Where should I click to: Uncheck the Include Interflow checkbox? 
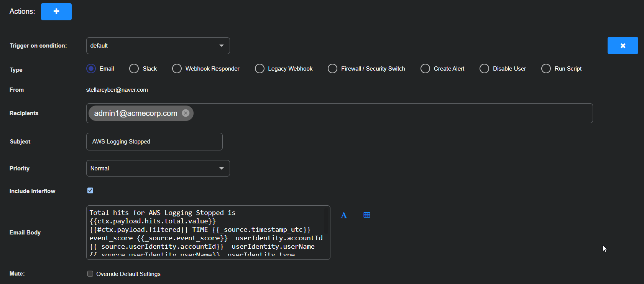(x=90, y=190)
